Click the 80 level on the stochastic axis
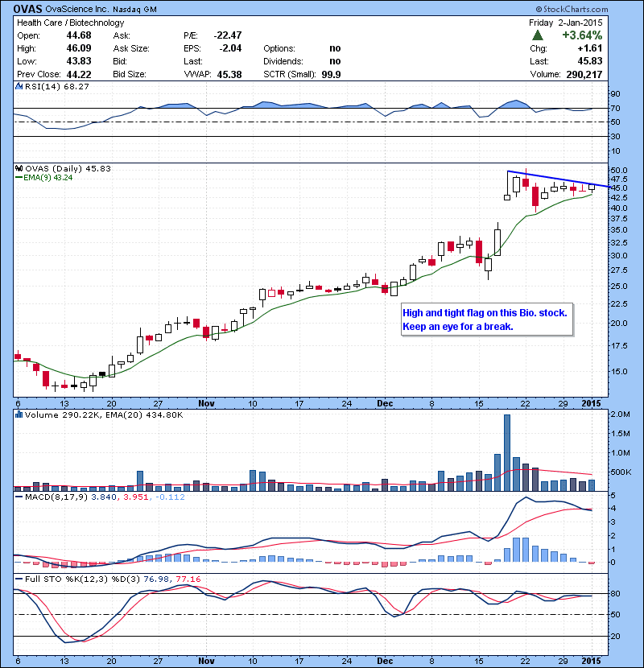This screenshot has width=644, height=668. [x=616, y=593]
